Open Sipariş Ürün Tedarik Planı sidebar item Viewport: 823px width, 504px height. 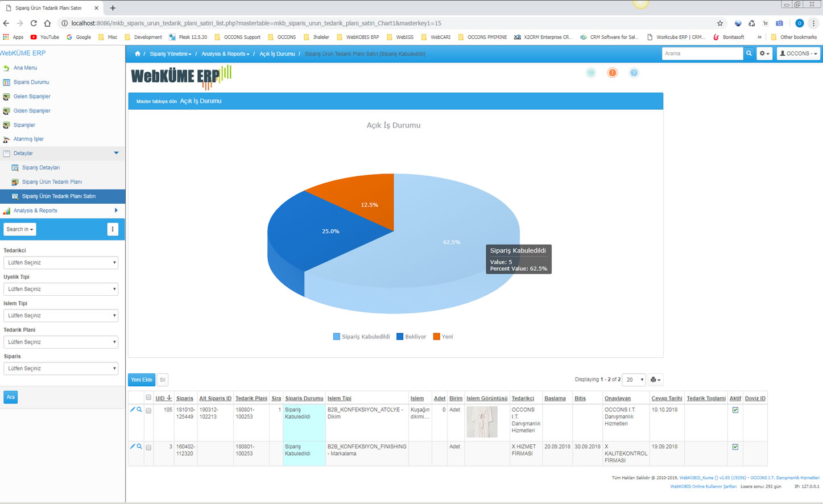(x=52, y=182)
